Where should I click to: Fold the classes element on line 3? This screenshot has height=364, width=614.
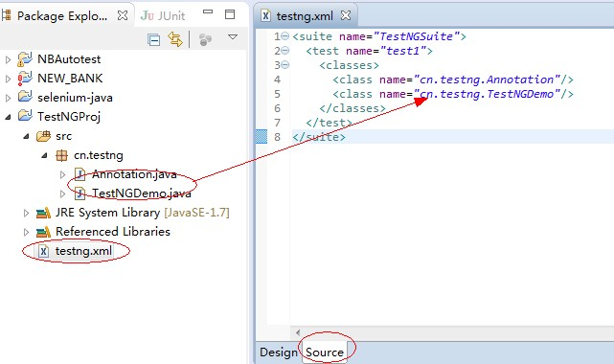(285, 65)
